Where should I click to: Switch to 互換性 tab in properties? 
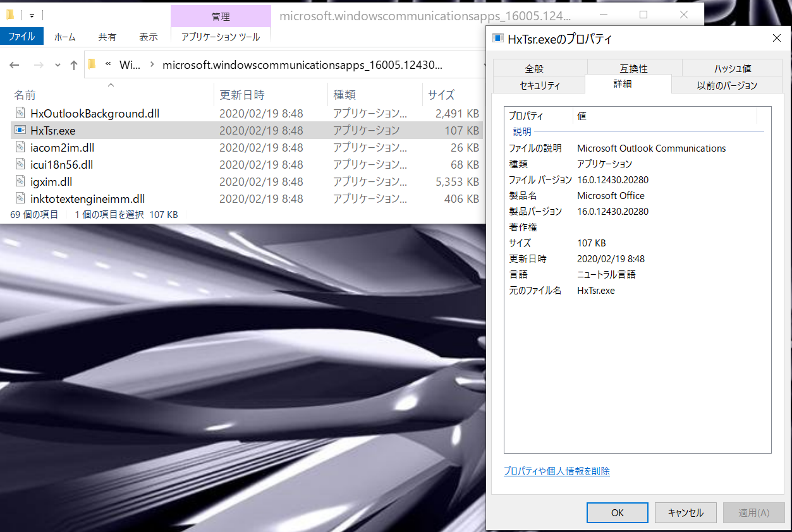point(634,68)
